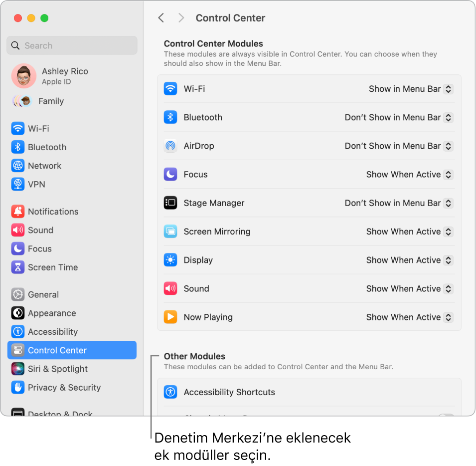The height and width of the screenshot is (466, 476).
Task: Open Siri & Spotlight settings label
Action: [58, 369]
